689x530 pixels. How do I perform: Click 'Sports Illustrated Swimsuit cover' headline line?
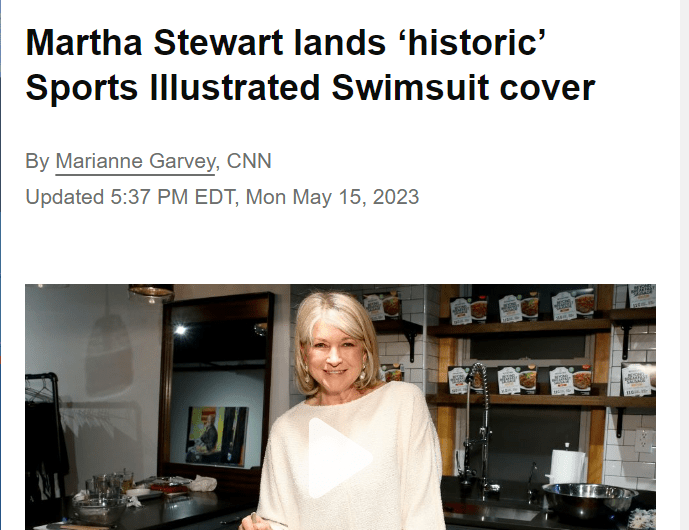click(x=310, y=87)
